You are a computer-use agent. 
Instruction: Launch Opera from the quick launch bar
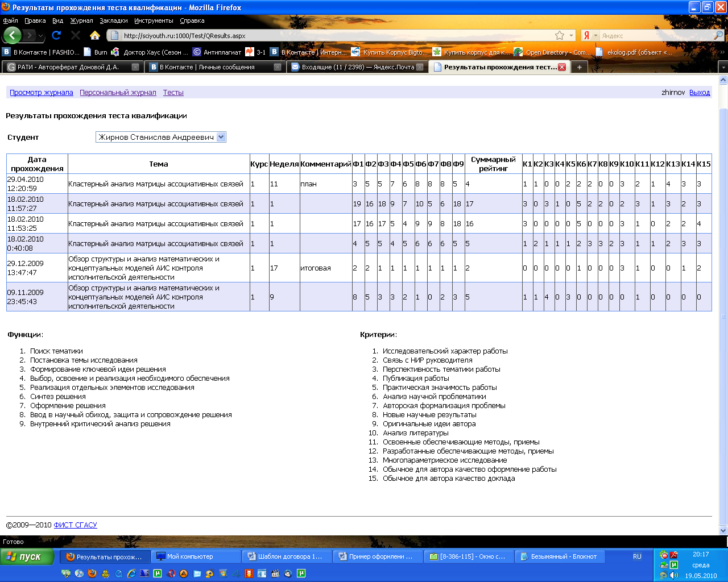(171, 574)
